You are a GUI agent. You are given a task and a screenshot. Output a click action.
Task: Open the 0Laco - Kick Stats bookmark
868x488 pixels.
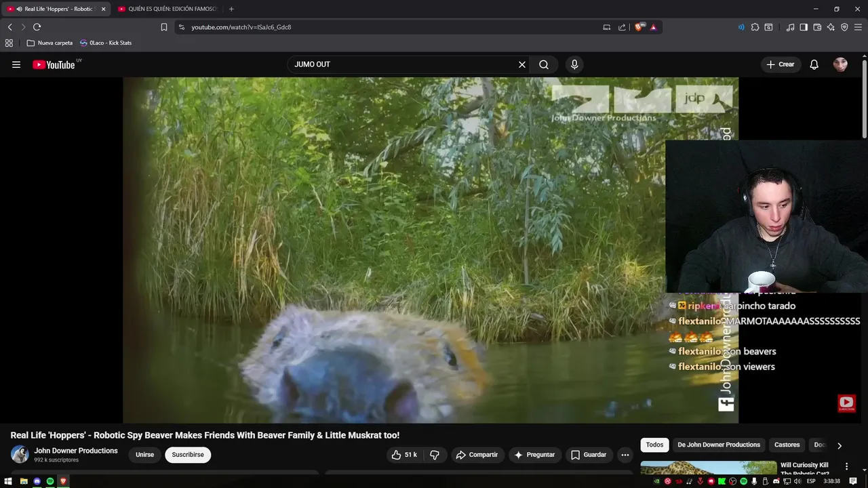[106, 43]
